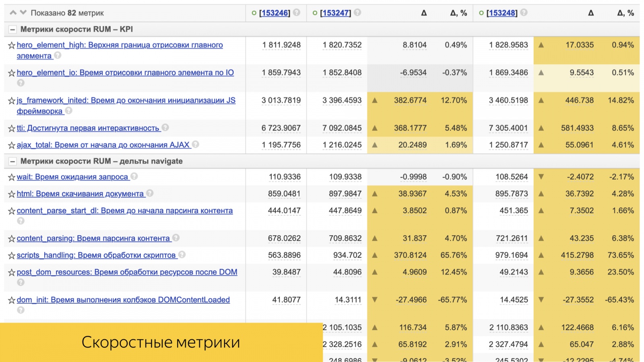Open help icon next to [153246] column
Screen dimensions: 644x362
pos(296,12)
